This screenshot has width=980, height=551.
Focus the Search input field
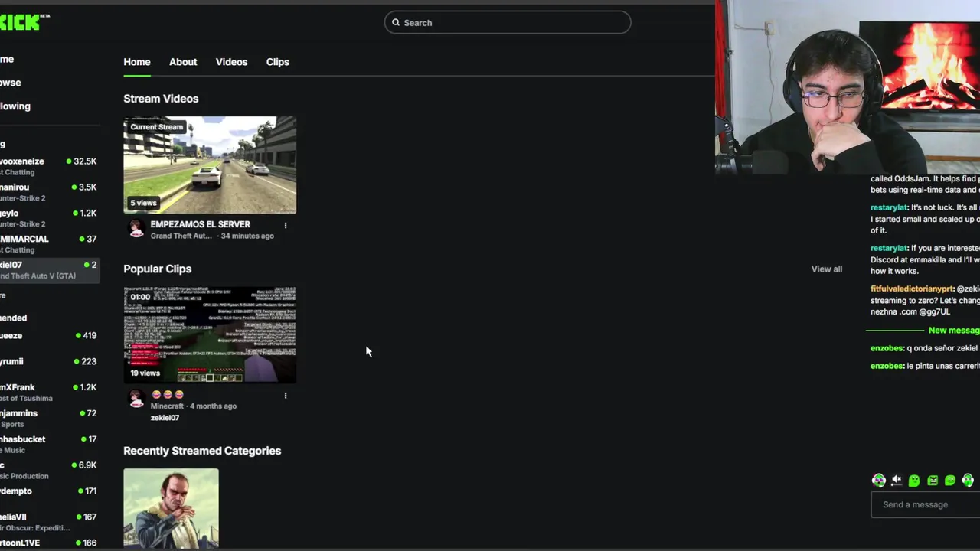point(508,22)
